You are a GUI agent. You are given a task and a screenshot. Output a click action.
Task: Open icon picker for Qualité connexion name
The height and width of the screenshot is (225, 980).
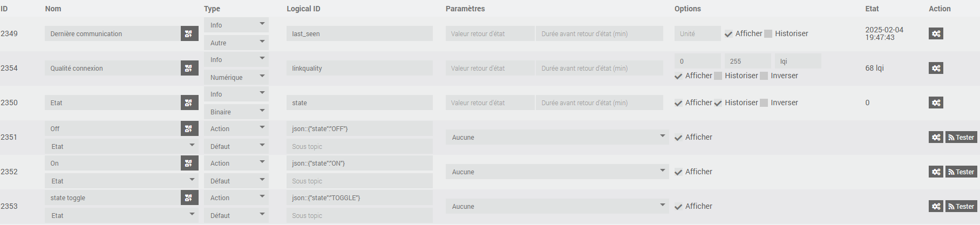tap(189, 68)
